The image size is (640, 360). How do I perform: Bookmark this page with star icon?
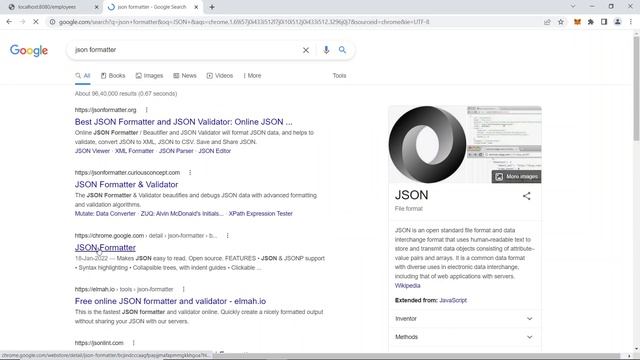[x=561, y=22]
